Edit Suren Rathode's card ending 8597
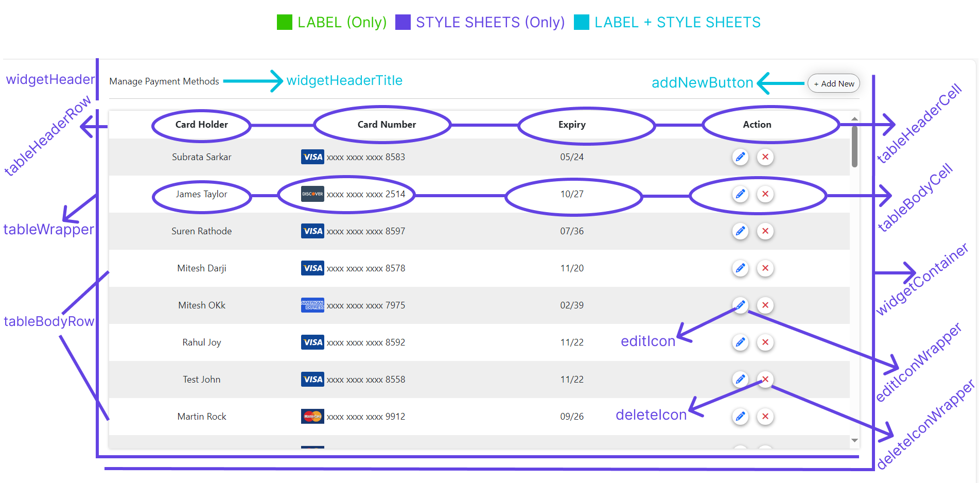The height and width of the screenshot is (483, 980). coord(740,231)
